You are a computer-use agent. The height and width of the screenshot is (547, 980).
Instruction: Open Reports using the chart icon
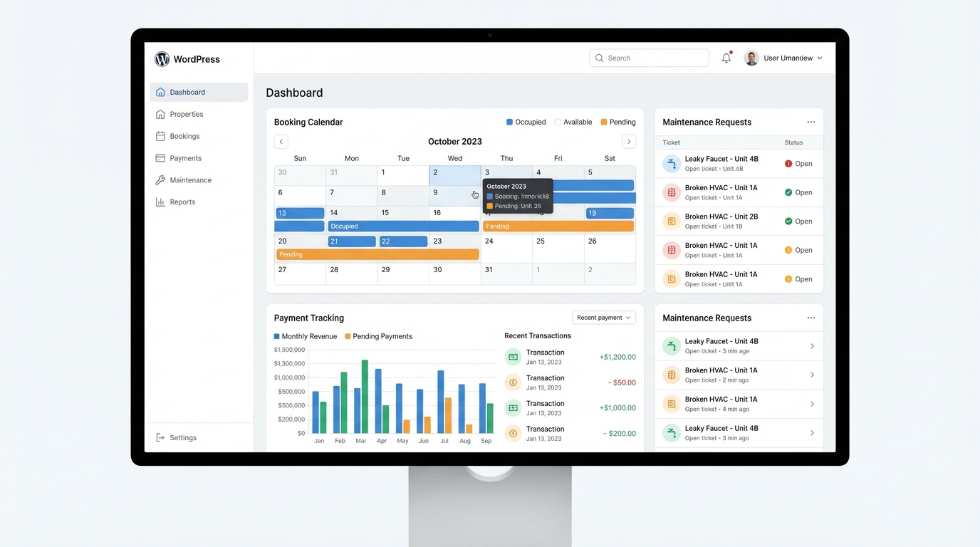point(162,202)
